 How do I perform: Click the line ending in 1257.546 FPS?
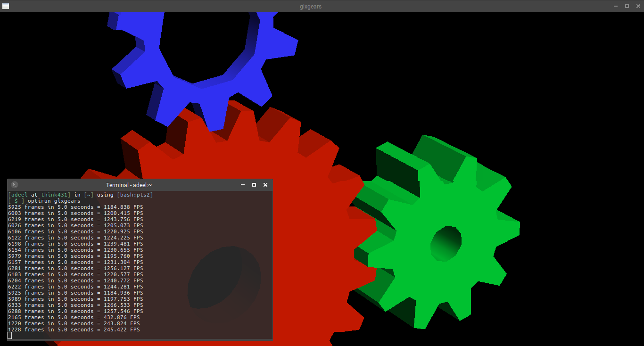75,311
